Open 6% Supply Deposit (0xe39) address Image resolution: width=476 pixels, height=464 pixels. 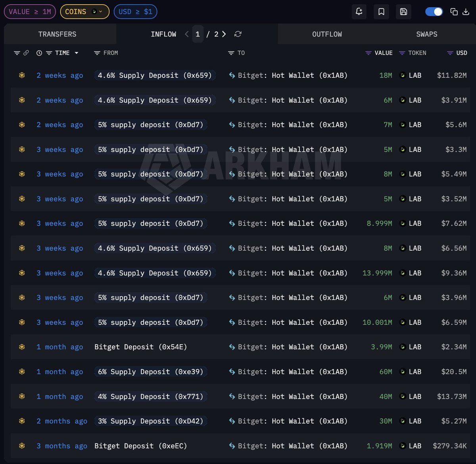151,372
